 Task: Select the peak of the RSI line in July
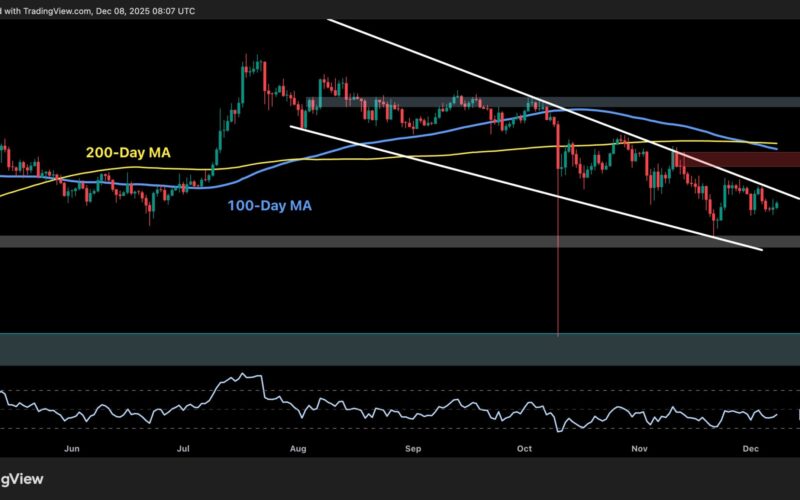pos(243,376)
